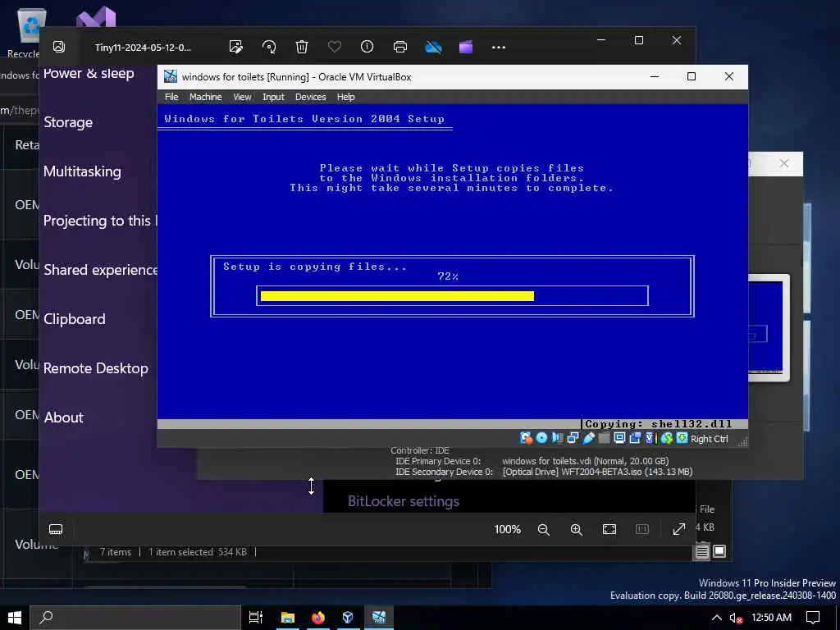The height and width of the screenshot is (630, 840).
Task: Click the VM preview thumbnail in VirtualBox Manager
Action: pyautogui.click(x=768, y=327)
